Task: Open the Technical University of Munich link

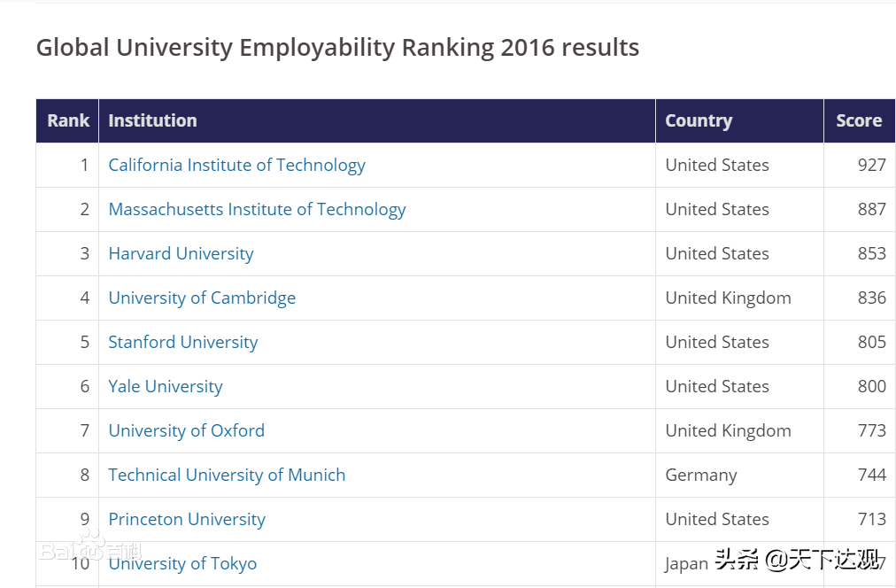Action: click(227, 475)
